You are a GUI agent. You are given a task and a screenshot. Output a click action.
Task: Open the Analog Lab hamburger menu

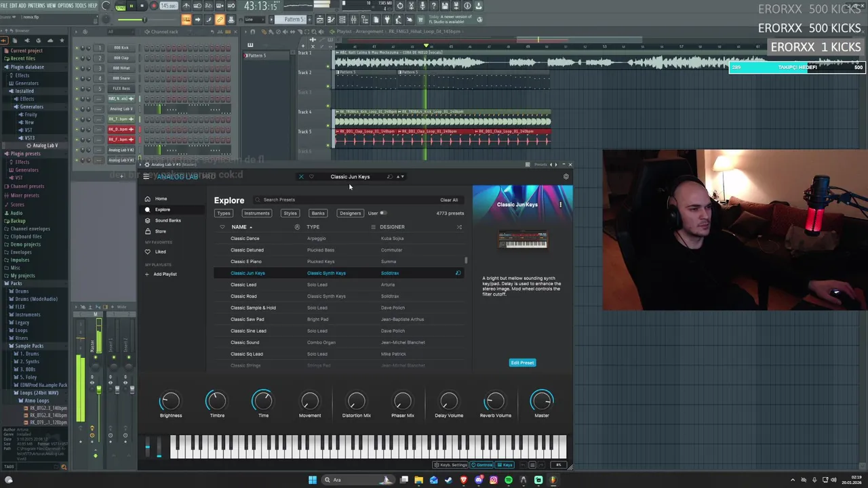tap(146, 176)
